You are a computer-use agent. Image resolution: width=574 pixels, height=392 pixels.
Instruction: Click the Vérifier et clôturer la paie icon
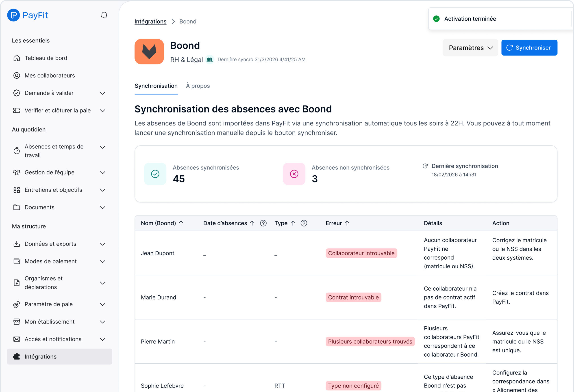[x=17, y=110]
